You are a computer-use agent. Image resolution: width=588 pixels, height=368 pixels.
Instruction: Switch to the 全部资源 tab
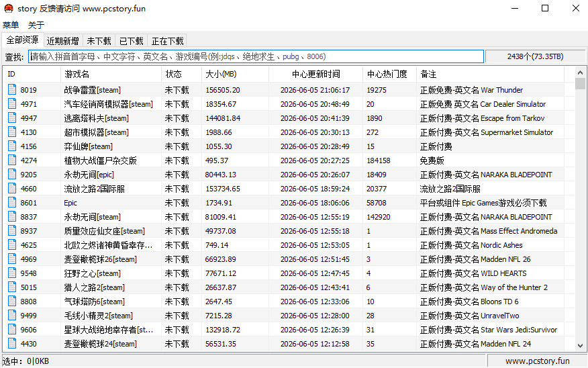pos(23,40)
